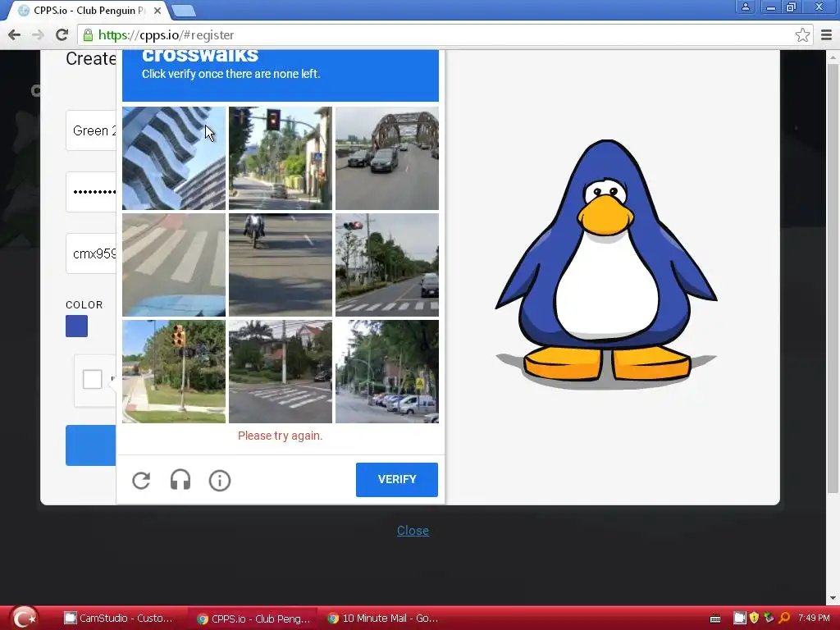Open CamStudio from the taskbar

point(119,619)
